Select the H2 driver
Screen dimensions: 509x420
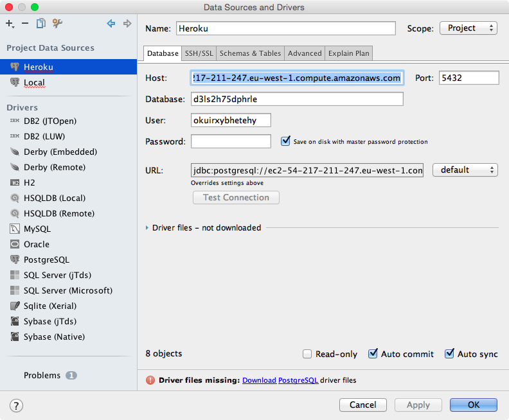pos(69,182)
